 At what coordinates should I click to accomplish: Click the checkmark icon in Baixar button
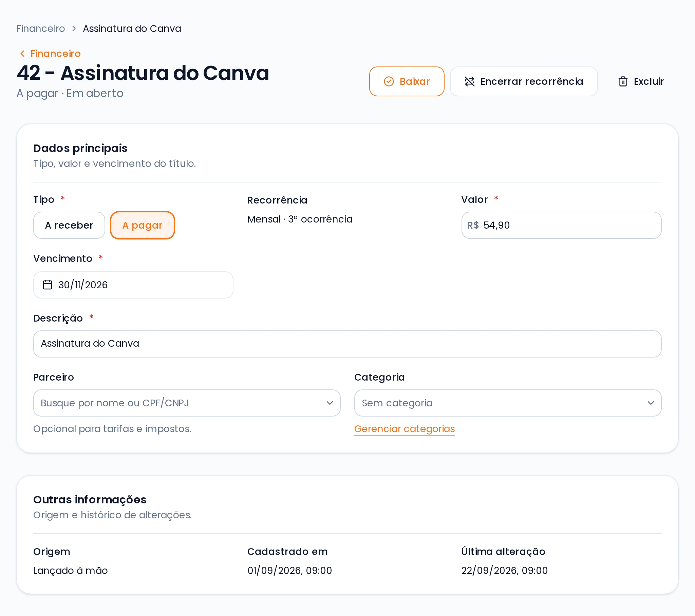(x=389, y=82)
